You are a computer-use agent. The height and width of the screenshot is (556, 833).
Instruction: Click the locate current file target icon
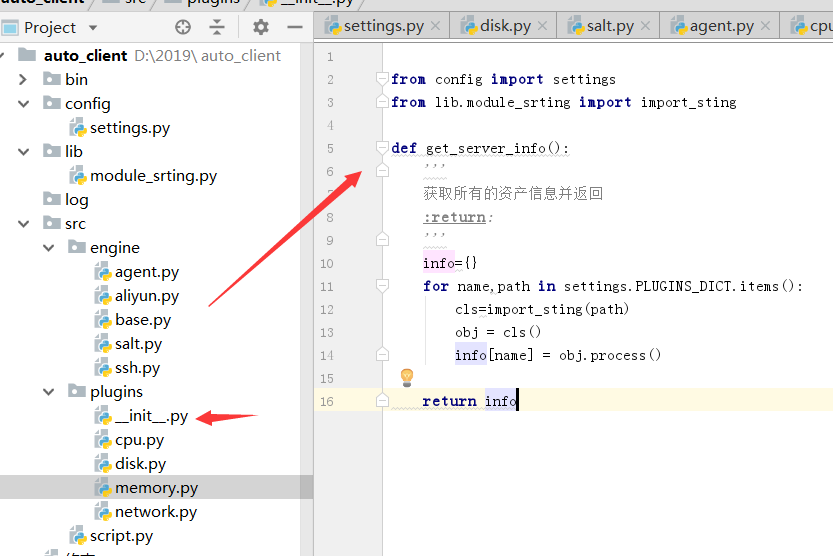tap(183, 27)
